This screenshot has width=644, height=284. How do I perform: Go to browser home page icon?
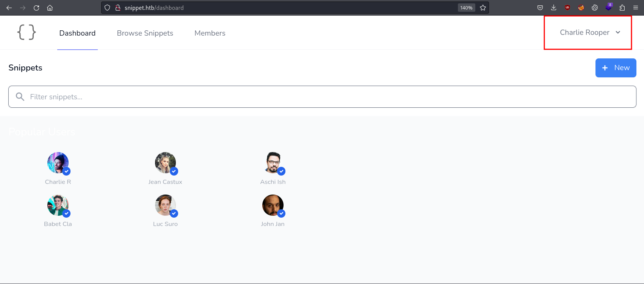[50, 8]
